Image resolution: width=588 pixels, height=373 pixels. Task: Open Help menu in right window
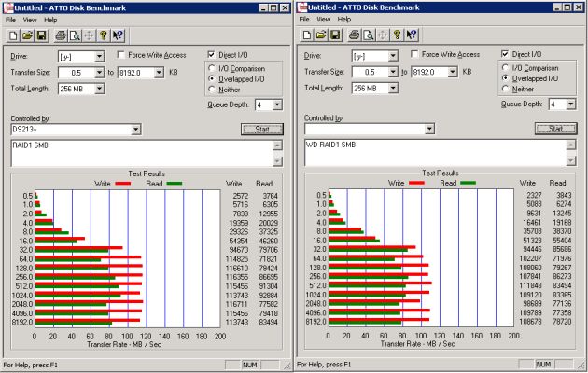coord(344,19)
